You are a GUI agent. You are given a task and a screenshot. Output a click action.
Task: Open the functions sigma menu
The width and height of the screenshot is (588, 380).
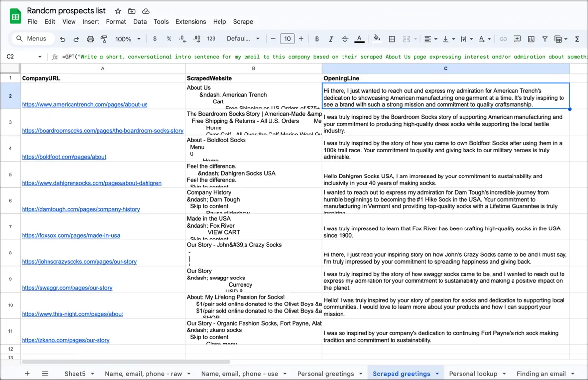point(576,39)
